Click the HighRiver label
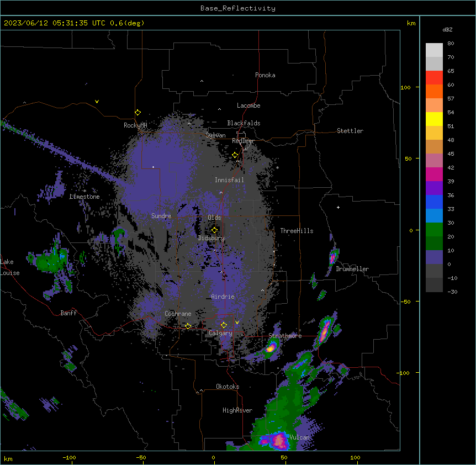The height and width of the screenshot is (465, 476). (x=237, y=410)
